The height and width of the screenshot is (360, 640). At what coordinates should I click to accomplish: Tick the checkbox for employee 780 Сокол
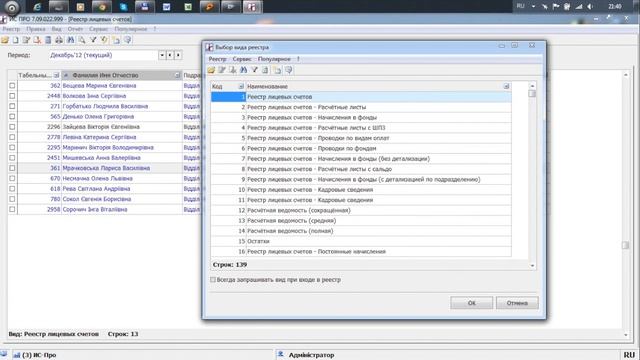tap(12, 199)
